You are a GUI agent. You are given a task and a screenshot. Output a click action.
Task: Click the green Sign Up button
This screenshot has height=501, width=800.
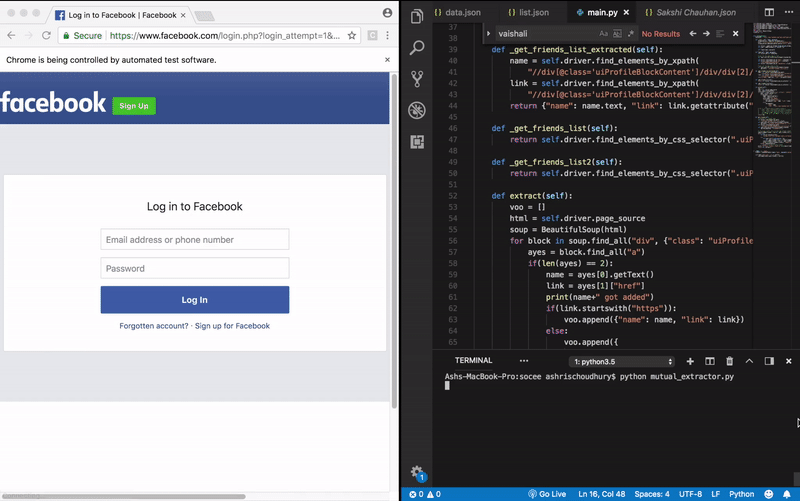point(134,106)
